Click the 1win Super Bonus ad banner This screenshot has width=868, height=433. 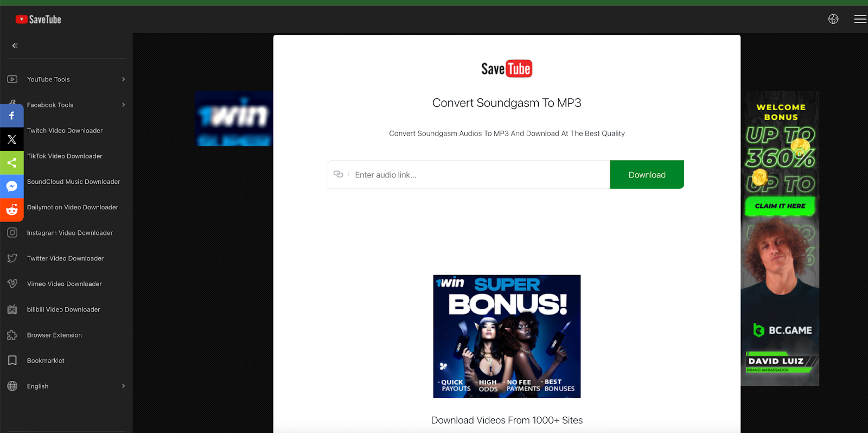[x=507, y=336]
